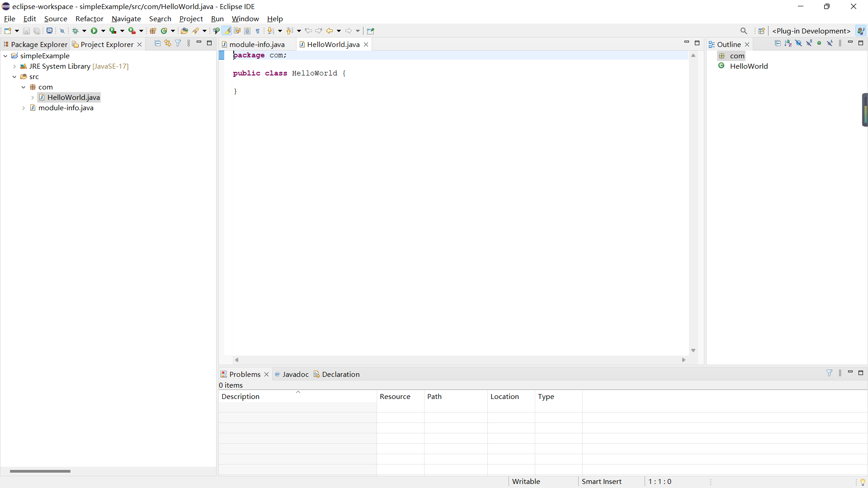Open the Run button dropdown arrow
The width and height of the screenshot is (868, 488).
[x=103, y=31]
